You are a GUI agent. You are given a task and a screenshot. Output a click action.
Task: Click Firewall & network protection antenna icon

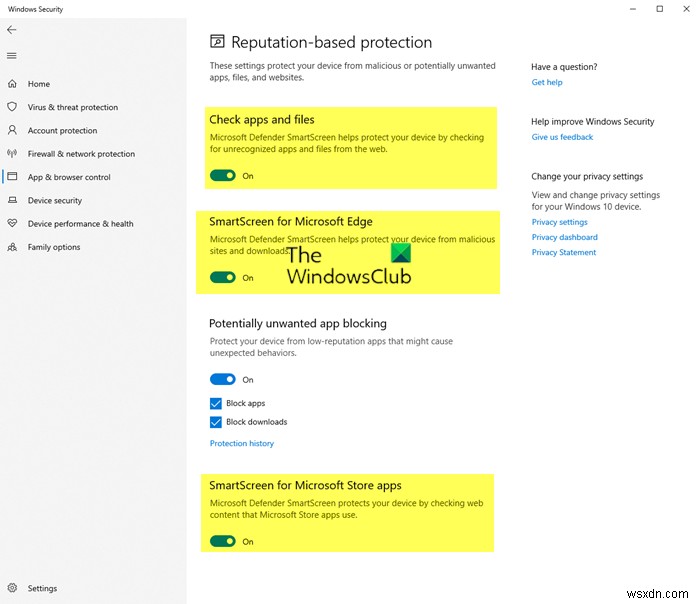pyautogui.click(x=12, y=154)
